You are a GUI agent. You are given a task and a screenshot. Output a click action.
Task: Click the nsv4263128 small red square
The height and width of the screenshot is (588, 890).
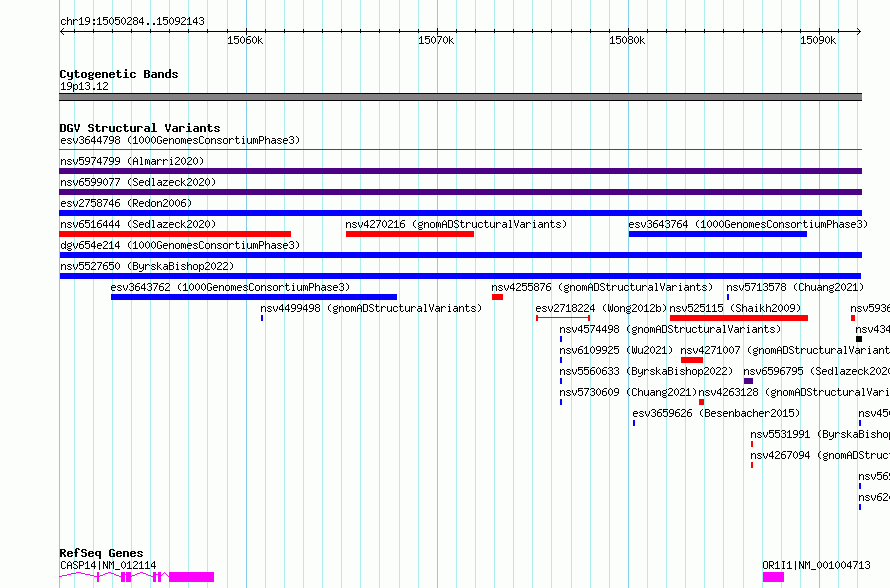pos(701,402)
